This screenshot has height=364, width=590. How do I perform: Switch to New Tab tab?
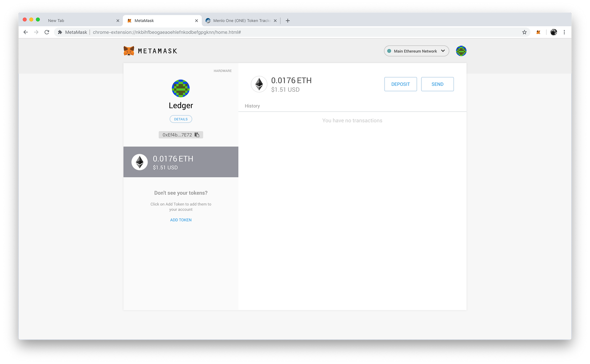tap(80, 21)
